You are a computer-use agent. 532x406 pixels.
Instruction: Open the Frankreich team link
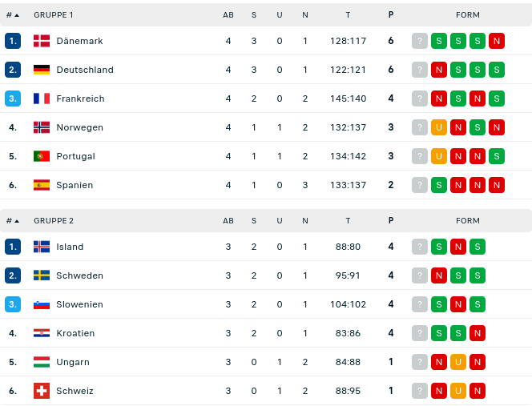pyautogui.click(x=80, y=98)
